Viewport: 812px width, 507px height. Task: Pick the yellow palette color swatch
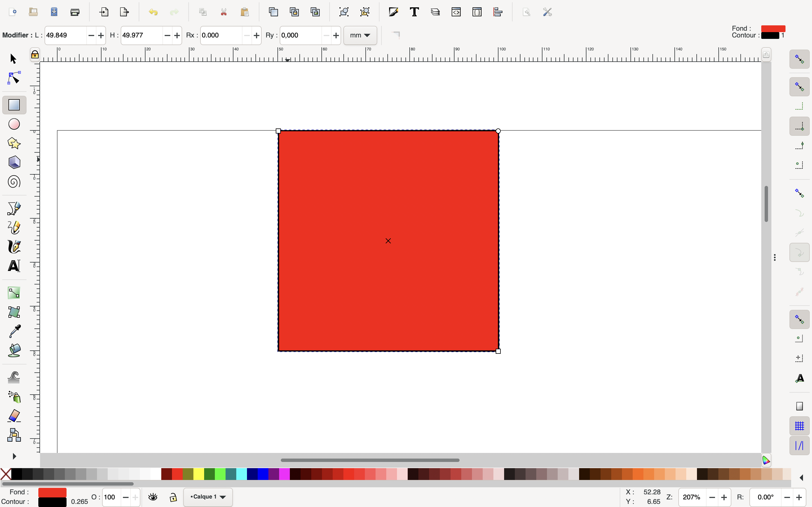[x=199, y=474]
